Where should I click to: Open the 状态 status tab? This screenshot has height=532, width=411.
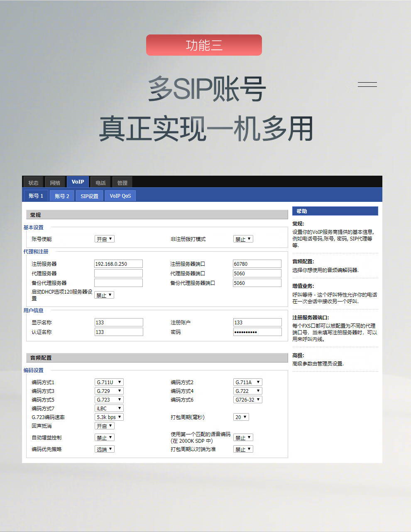33,183
